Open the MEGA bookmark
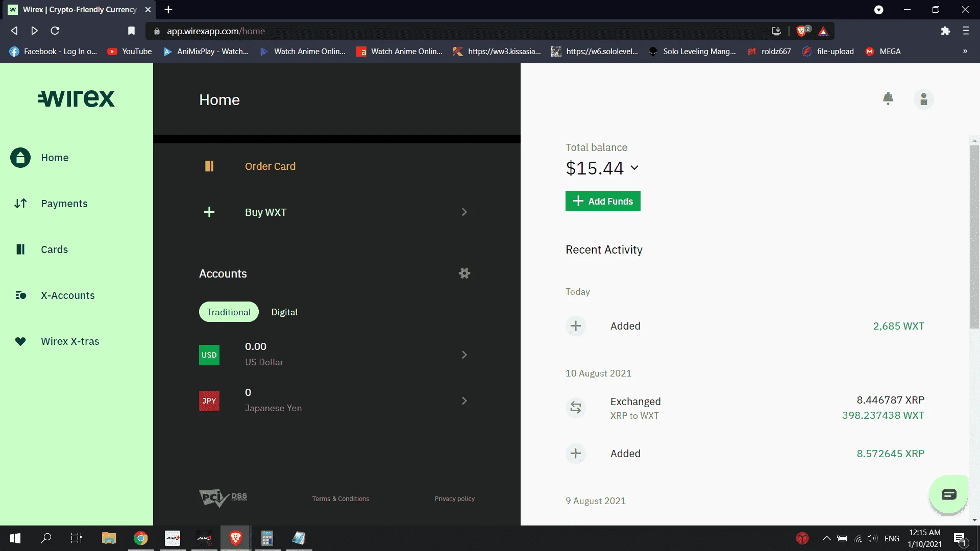 click(883, 52)
